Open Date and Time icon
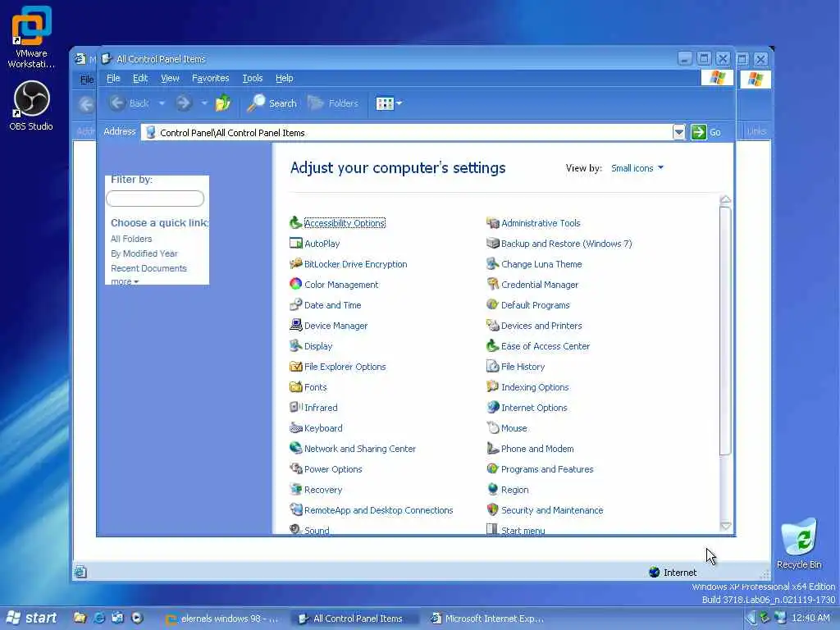This screenshot has width=840, height=630. [295, 305]
